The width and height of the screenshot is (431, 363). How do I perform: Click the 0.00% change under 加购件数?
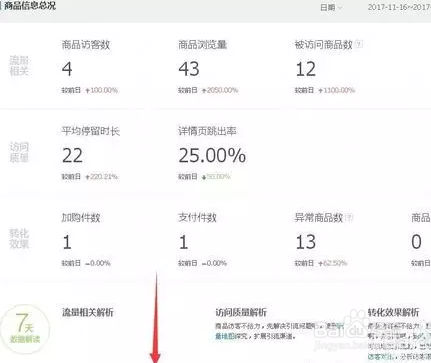point(98,263)
